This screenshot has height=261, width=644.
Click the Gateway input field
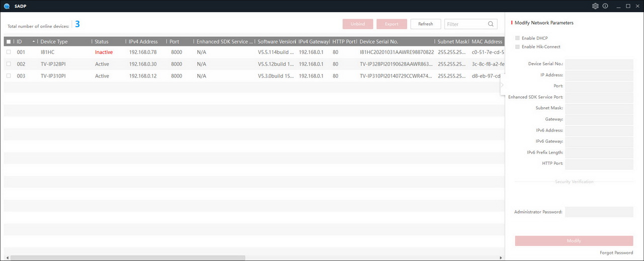(x=599, y=119)
